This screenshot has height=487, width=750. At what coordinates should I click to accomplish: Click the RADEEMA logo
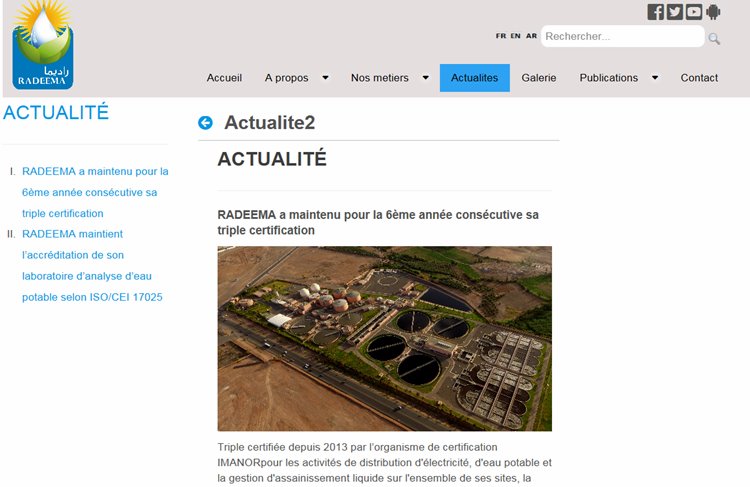click(x=42, y=46)
